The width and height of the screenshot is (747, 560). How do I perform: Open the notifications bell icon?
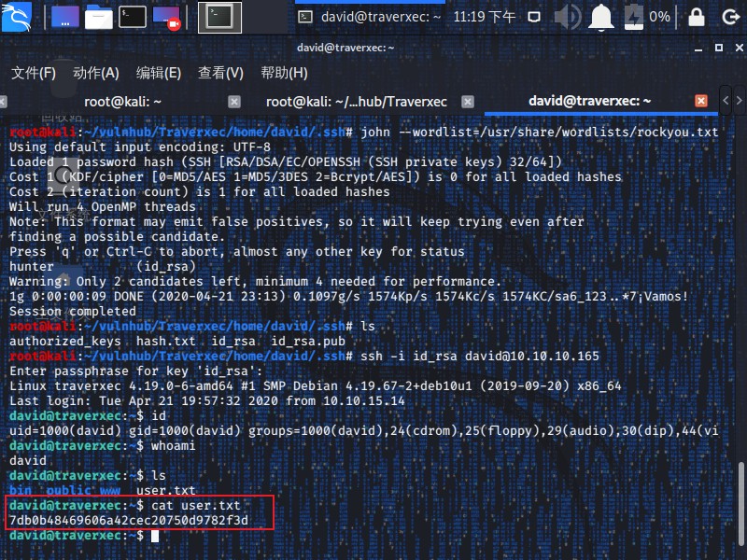click(x=601, y=18)
